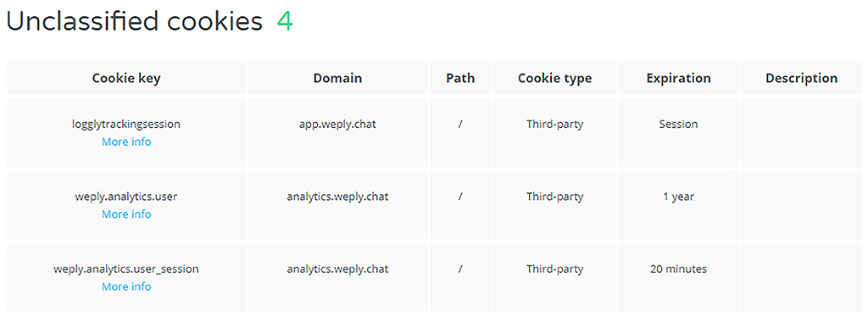Click the Cookie key column header
The width and height of the screenshot is (868, 316).
126,78
